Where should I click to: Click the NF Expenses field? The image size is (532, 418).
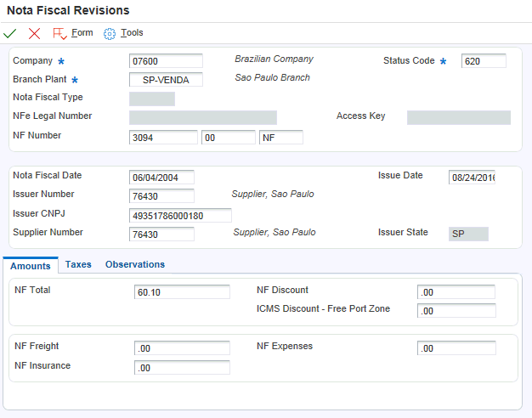[x=456, y=348]
